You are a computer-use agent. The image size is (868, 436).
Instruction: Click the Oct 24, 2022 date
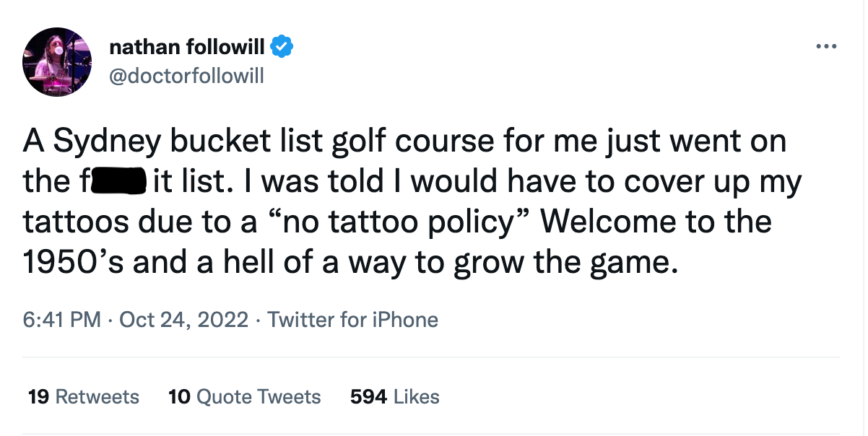pos(184,319)
